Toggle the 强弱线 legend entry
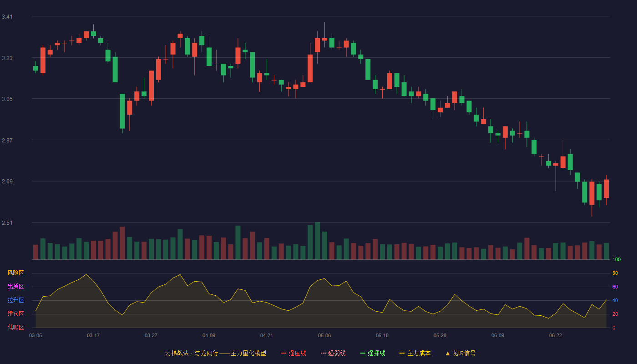 point(333,353)
